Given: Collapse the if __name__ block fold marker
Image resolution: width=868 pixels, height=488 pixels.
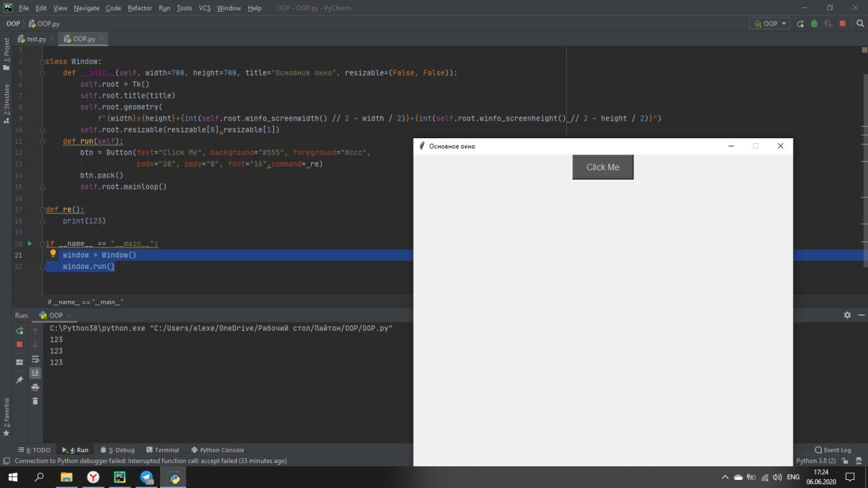Looking at the screenshot, I should click(42, 243).
